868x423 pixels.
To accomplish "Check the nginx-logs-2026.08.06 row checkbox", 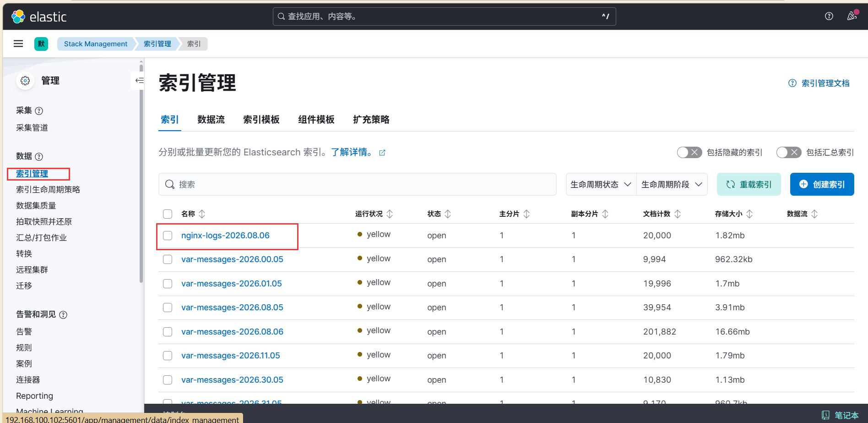I will click(x=168, y=236).
